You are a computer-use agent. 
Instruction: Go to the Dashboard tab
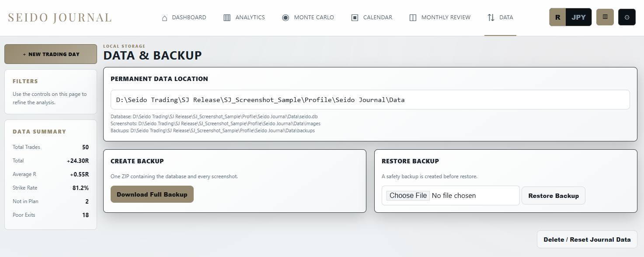pyautogui.click(x=184, y=18)
